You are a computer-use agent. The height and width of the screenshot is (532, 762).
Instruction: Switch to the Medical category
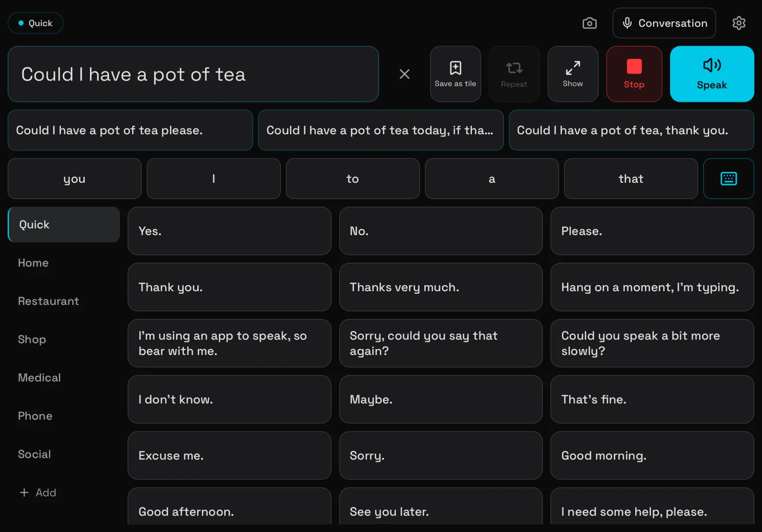[64, 378]
